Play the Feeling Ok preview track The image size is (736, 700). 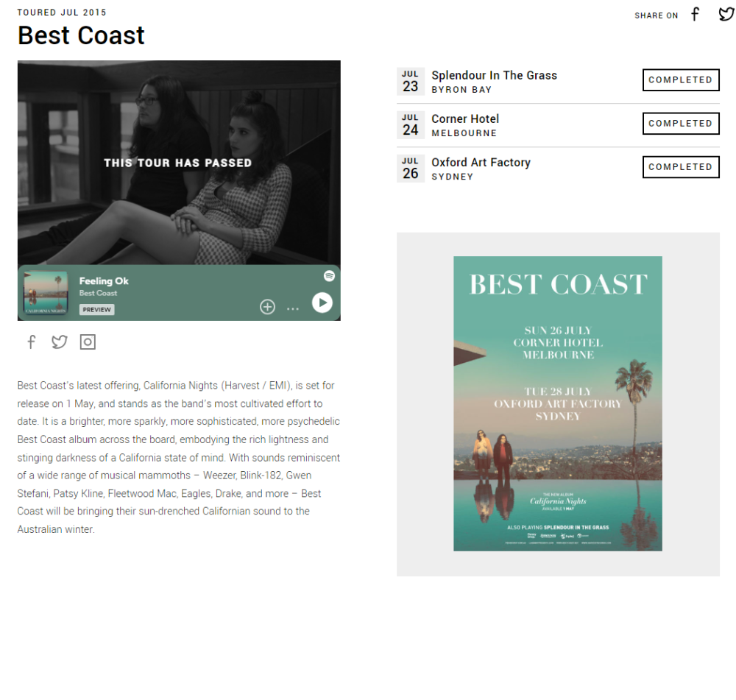pos(322,303)
